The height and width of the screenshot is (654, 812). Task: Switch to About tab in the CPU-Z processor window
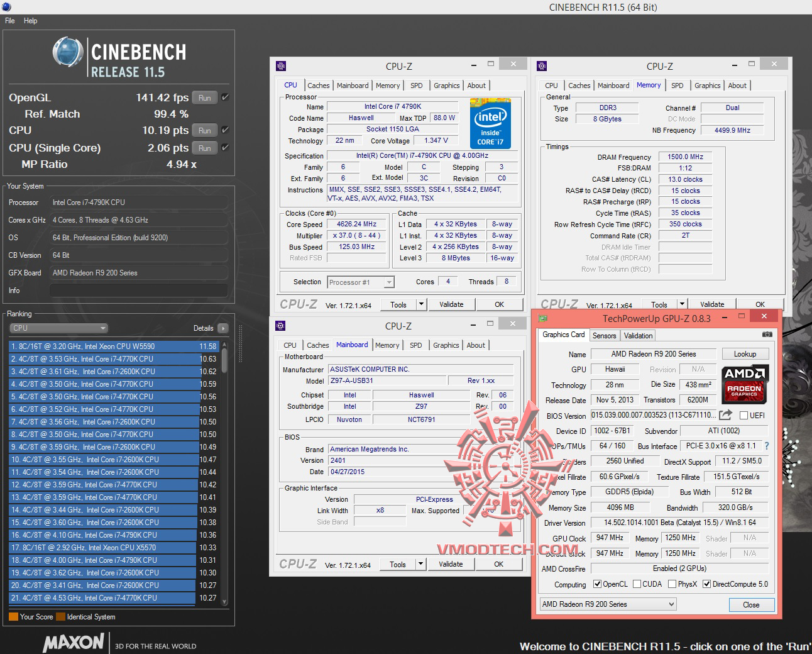tap(476, 86)
